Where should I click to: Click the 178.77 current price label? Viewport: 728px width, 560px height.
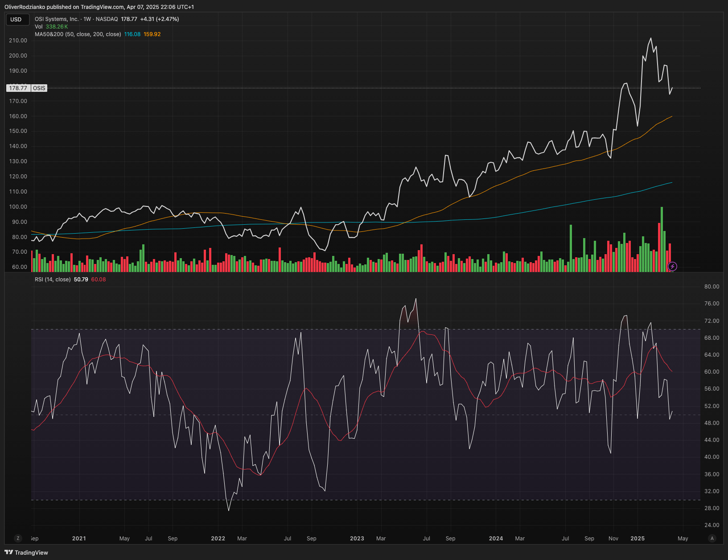tap(18, 88)
